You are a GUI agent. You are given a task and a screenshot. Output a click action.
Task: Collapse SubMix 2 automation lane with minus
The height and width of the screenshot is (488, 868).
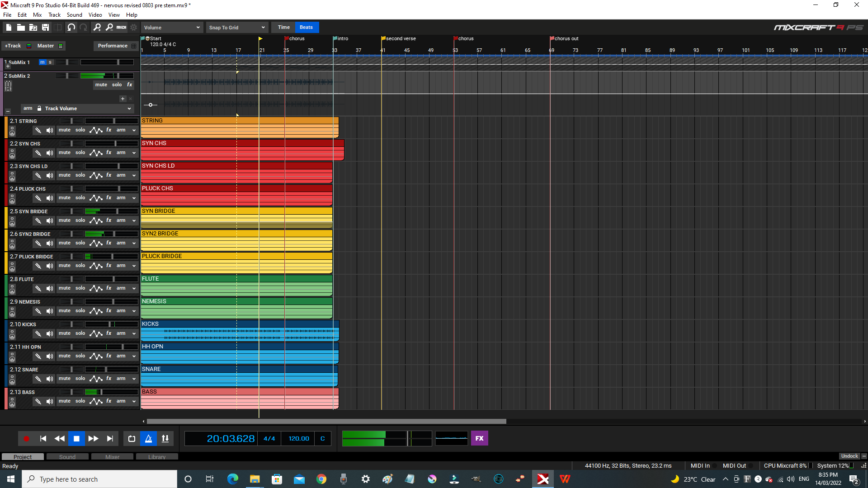(x=8, y=111)
